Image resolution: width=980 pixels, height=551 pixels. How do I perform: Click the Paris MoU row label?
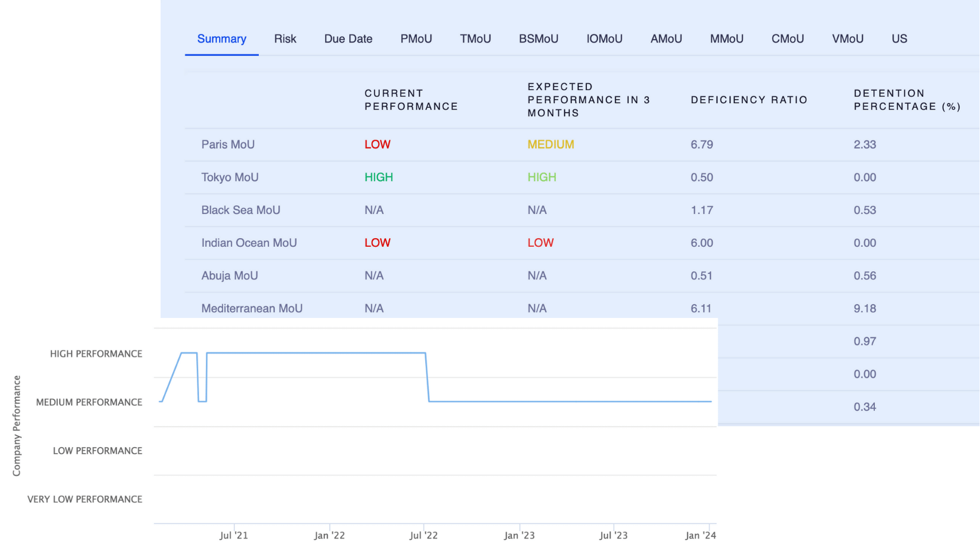tap(228, 145)
